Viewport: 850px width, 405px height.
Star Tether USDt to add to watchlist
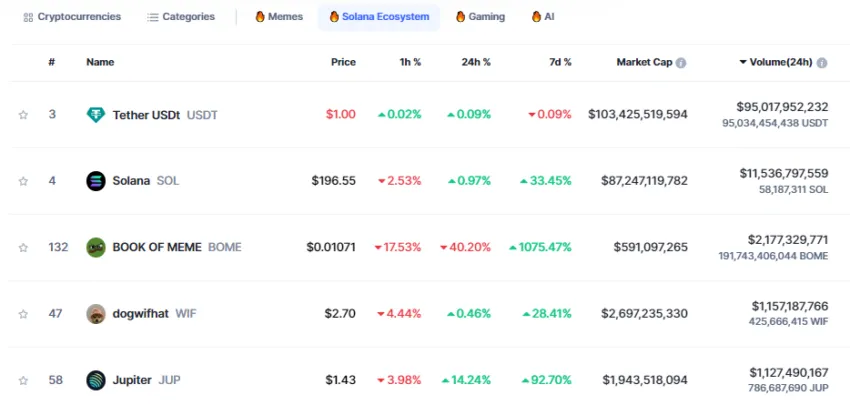[23, 115]
